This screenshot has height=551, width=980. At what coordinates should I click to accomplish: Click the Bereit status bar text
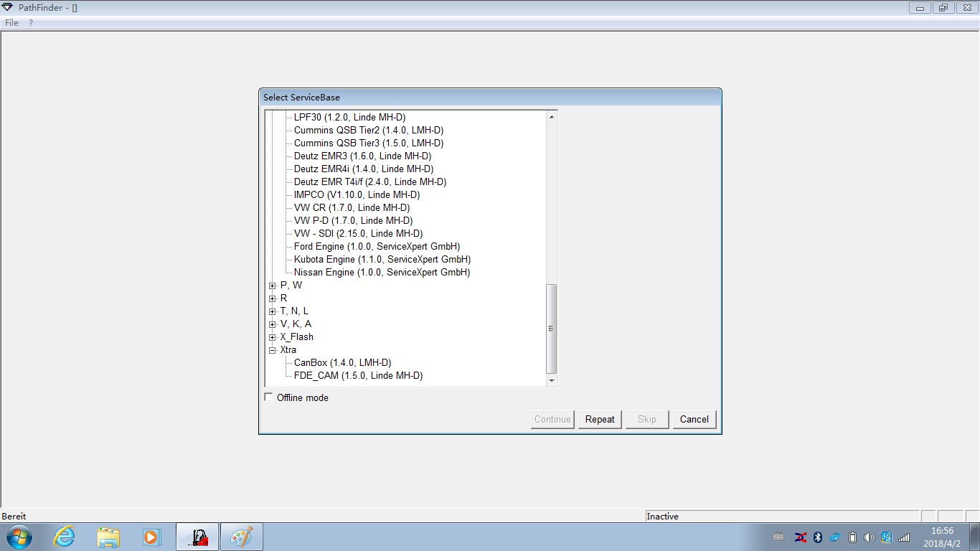tap(14, 516)
